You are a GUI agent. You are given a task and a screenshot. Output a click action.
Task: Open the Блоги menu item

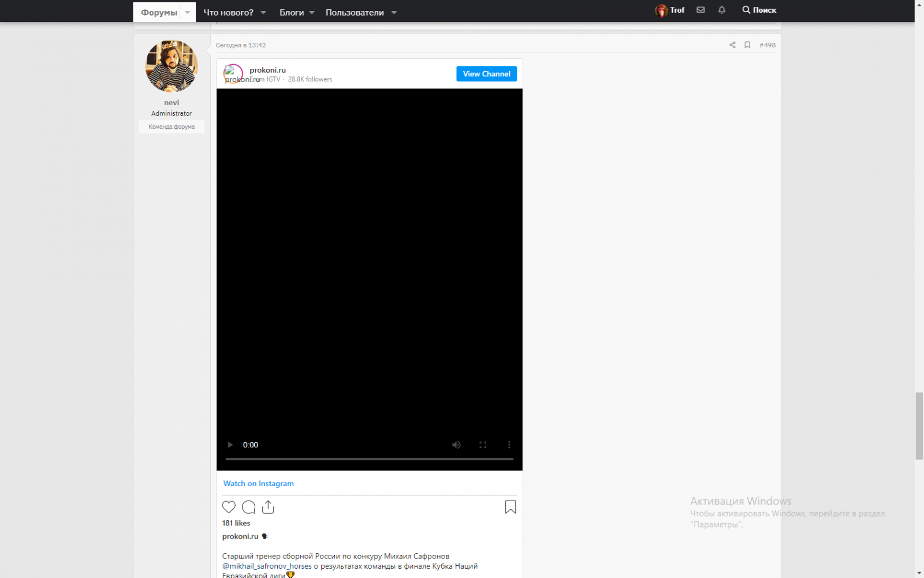[292, 13]
